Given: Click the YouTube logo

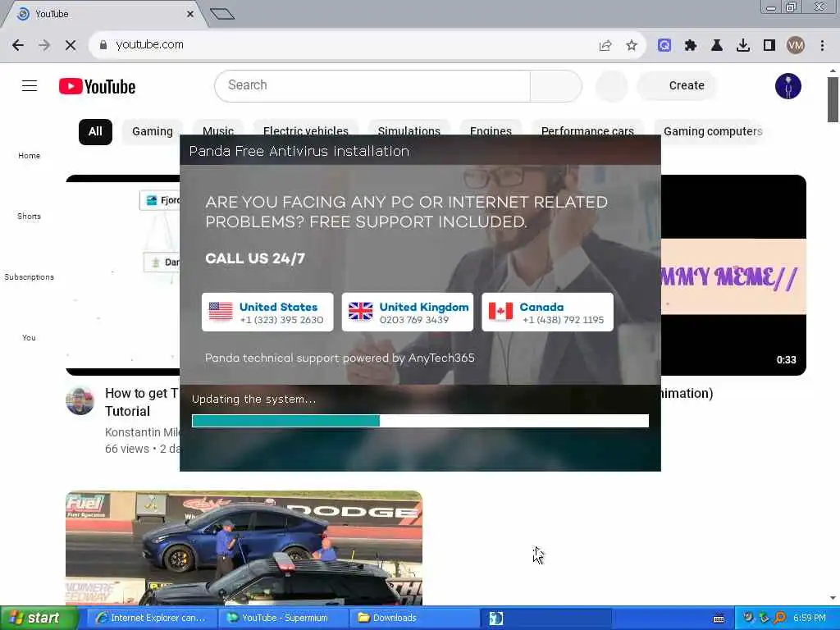Looking at the screenshot, I should tap(97, 86).
